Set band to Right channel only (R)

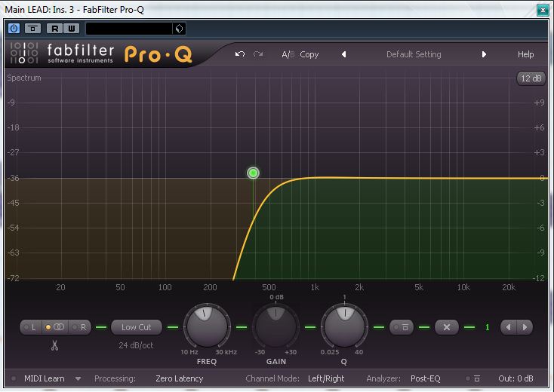click(80, 327)
